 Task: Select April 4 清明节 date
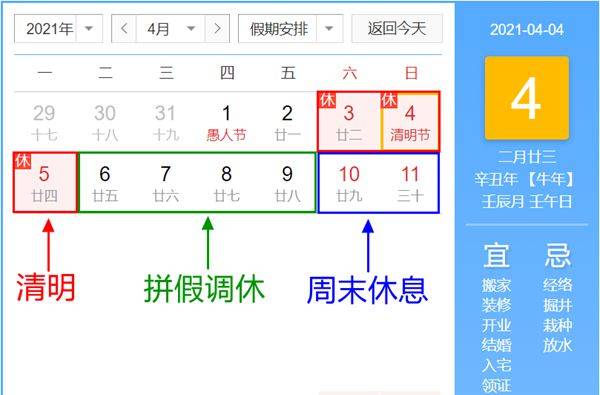(x=410, y=122)
